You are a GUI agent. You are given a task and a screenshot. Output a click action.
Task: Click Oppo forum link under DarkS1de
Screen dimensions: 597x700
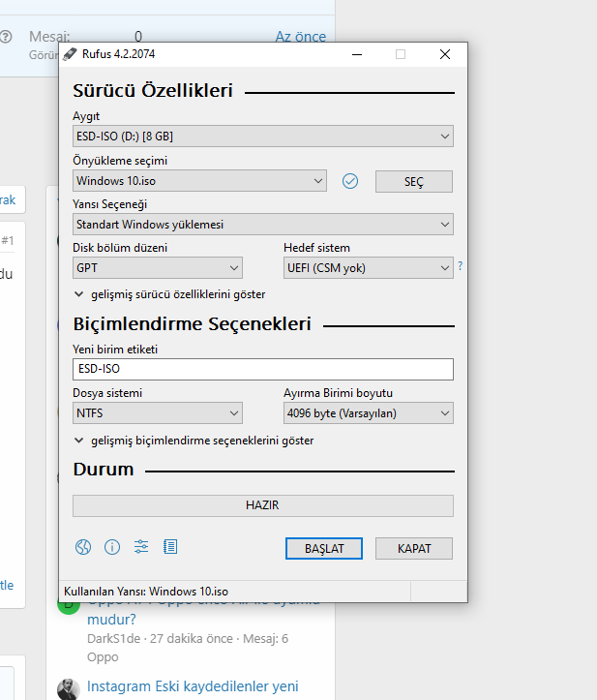coord(103,657)
